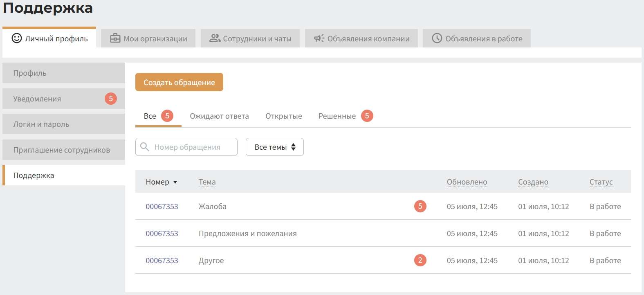Switch to the Ожидают ответа tab
Screen dimensions: 644x295
219,116
